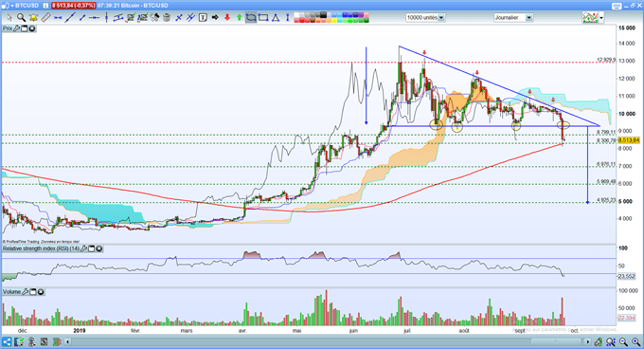Click the 8 513,84 price badge

coord(629,140)
